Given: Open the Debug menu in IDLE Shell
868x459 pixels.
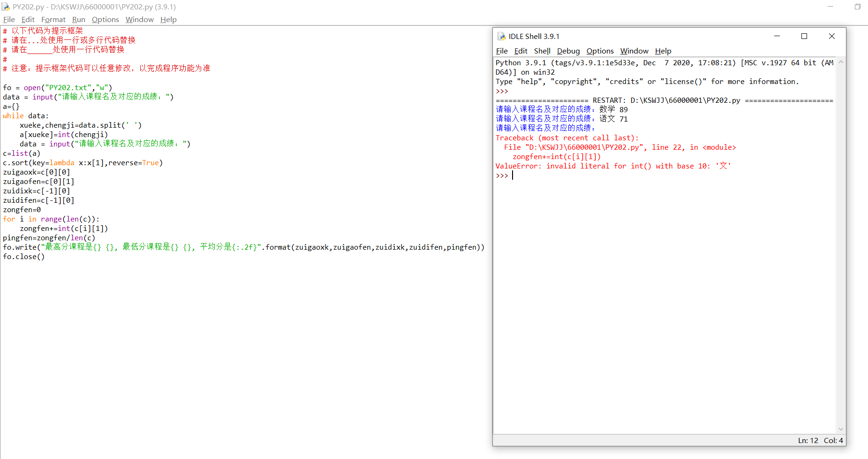Looking at the screenshot, I should tap(568, 51).
